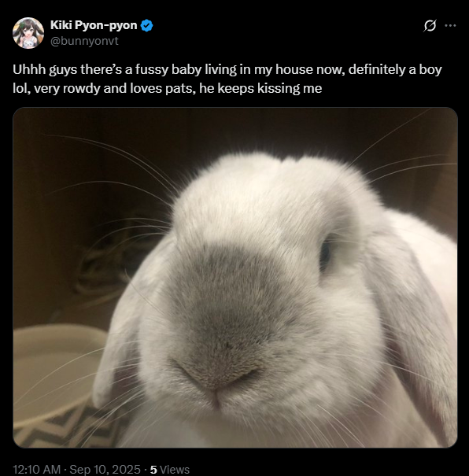Open Kiki Pyon-pyon's profile avatar
This screenshot has height=476, width=469.
28,33
